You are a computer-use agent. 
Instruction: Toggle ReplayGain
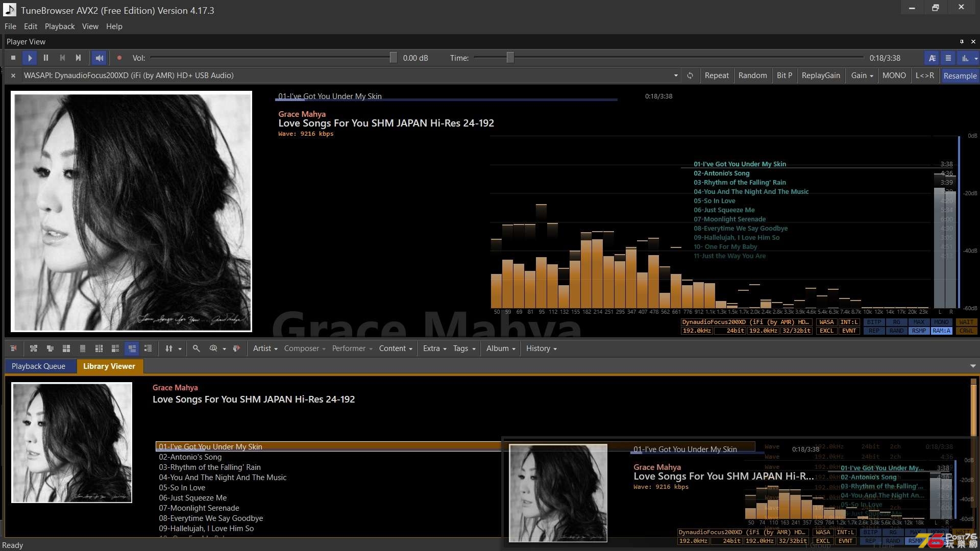point(821,76)
